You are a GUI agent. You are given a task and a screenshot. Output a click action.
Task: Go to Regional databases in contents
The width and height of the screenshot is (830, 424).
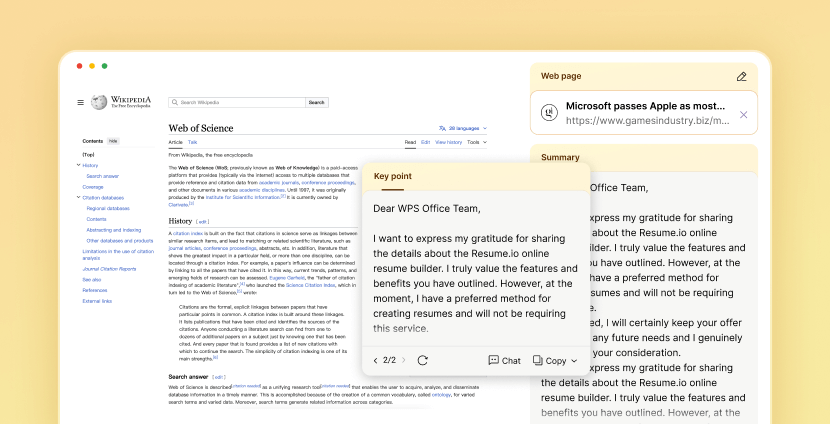(x=108, y=209)
